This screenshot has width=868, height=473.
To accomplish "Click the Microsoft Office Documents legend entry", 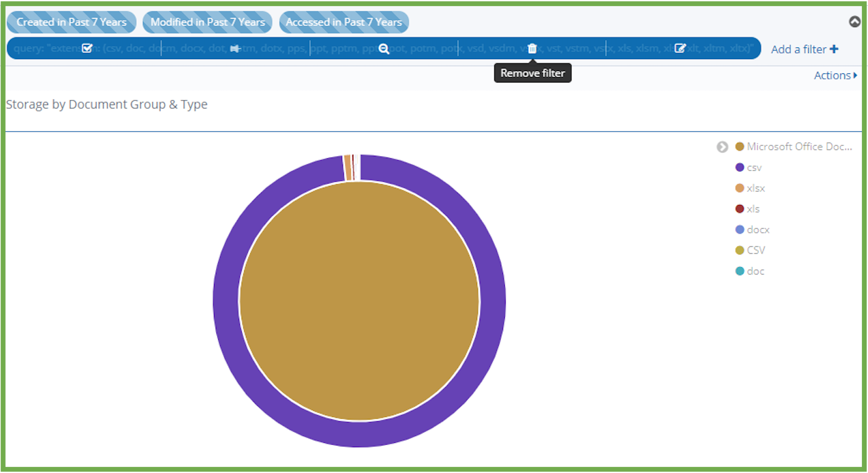I will [799, 147].
